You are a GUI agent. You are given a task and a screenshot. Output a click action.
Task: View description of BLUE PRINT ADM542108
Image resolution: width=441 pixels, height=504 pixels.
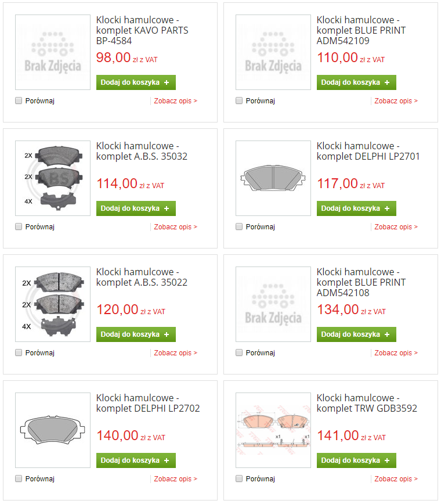[396, 353]
